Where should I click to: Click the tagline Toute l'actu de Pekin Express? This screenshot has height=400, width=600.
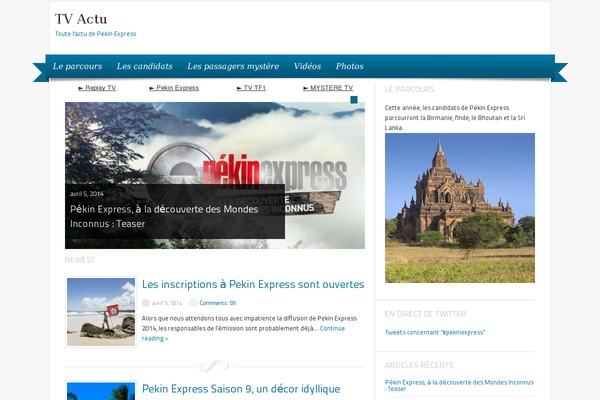[x=95, y=34]
